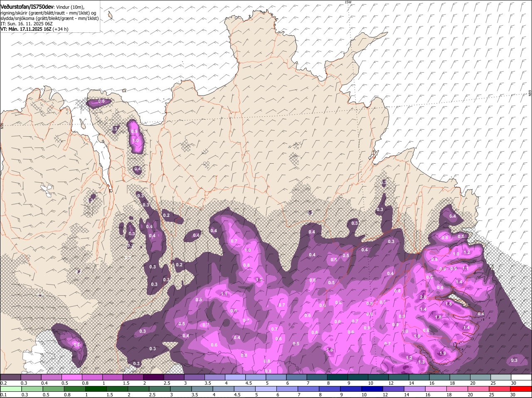Pick the 0.1–0.3 pale green swatch, lower legend
The width and height of the screenshot is (532, 398).
[x=11, y=389]
